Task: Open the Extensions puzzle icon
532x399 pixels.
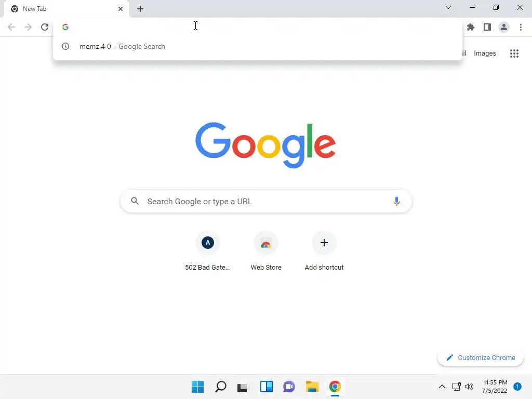Action: (x=471, y=27)
